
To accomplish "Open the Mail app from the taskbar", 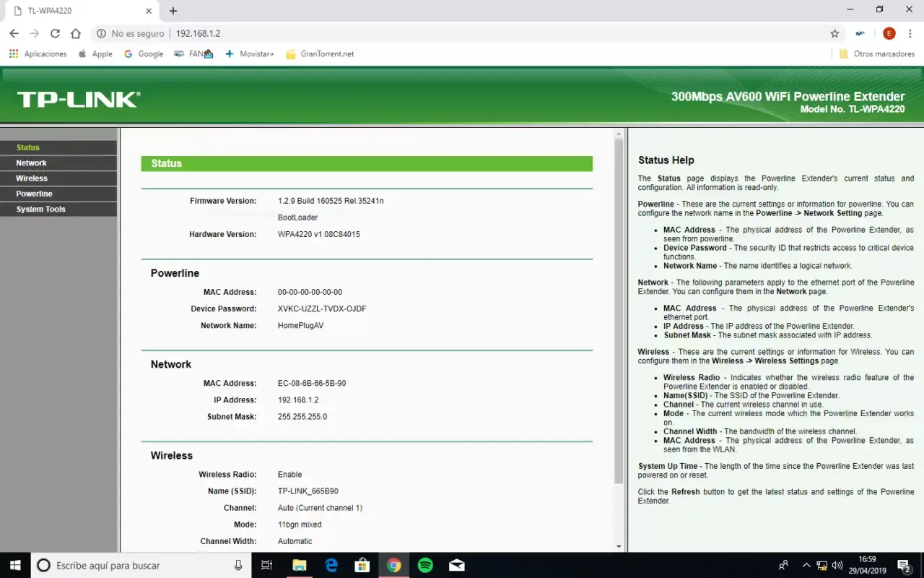I will coord(457,565).
